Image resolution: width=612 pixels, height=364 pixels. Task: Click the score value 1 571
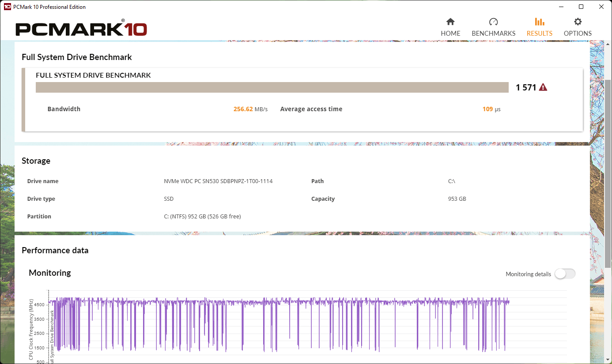pos(525,87)
